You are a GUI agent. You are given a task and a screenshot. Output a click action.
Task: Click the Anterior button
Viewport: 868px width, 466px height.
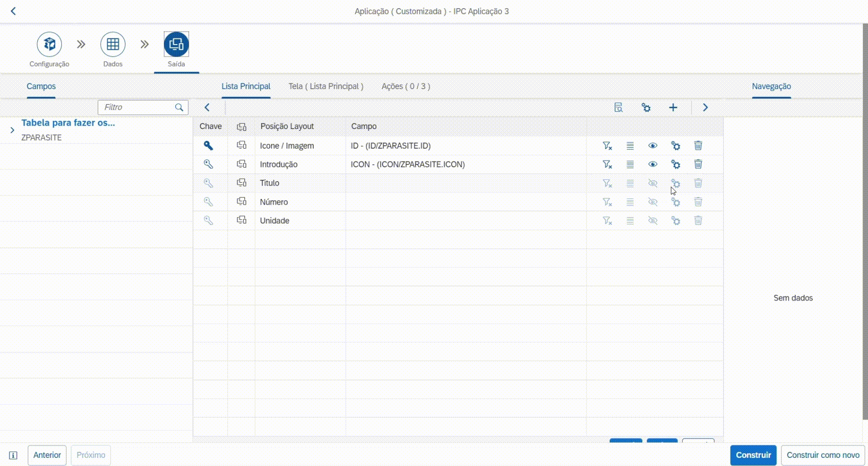pyautogui.click(x=47, y=455)
